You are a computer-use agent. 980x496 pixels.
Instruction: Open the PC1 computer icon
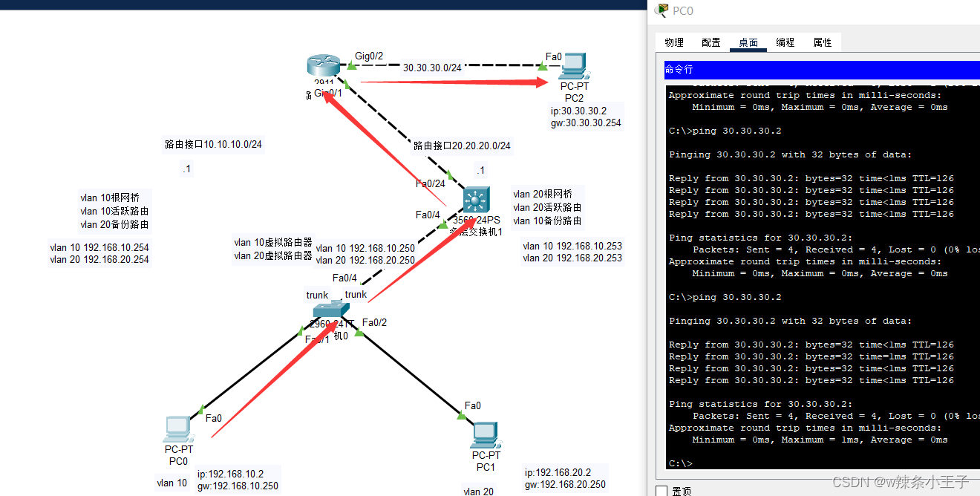(485, 434)
